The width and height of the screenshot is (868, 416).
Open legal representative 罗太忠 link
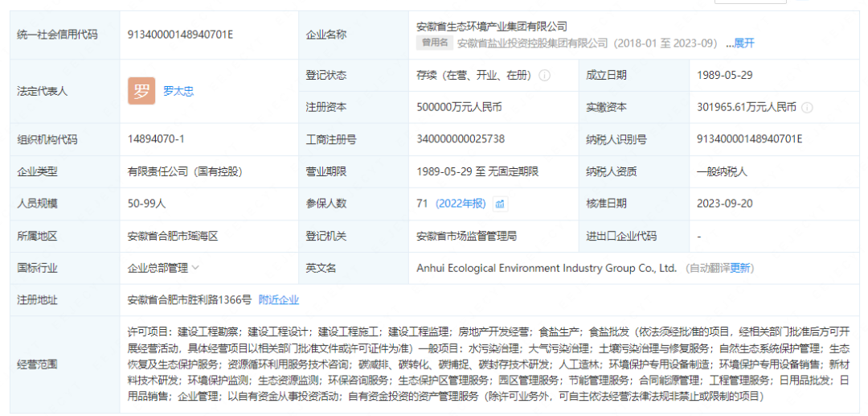coord(178,91)
